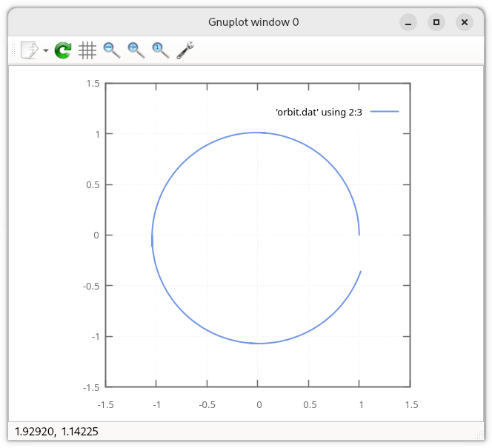Maximize the Gnuplot window
The image size is (492, 448).
click(436, 22)
